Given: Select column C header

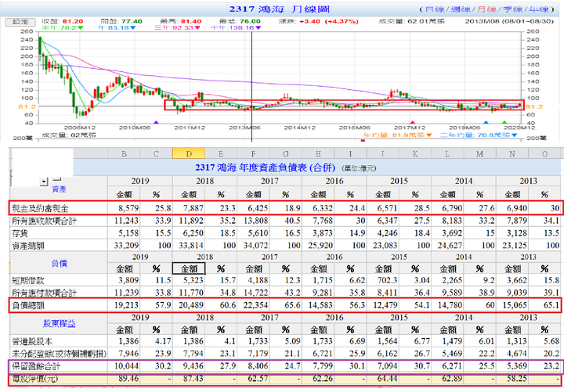Looking at the screenshot, I should coord(156,153).
